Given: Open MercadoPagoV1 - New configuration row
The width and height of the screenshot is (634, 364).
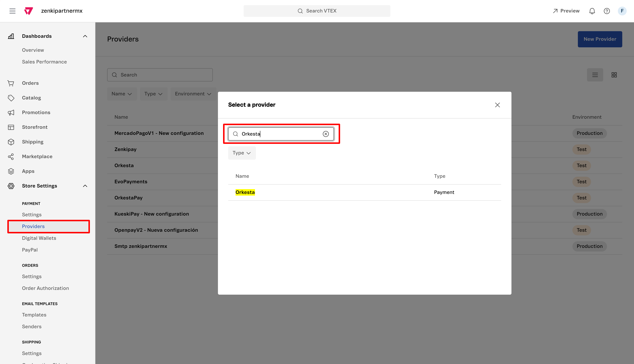Looking at the screenshot, I should pos(159,134).
